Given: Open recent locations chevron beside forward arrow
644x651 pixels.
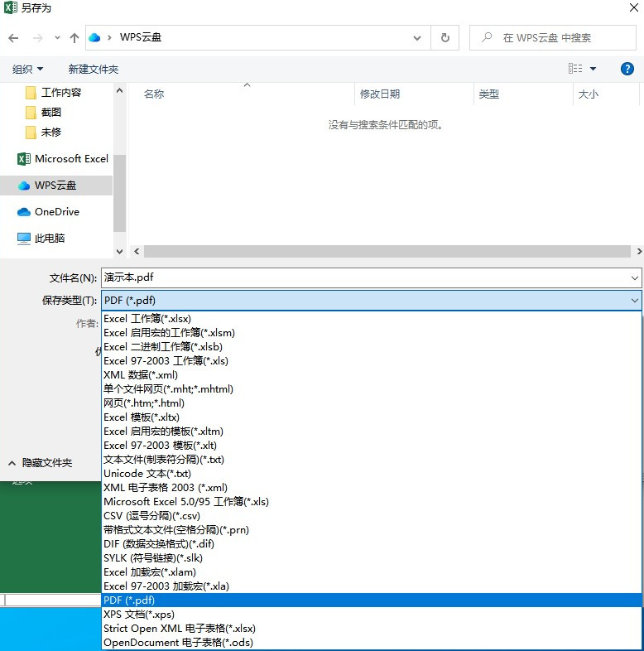Looking at the screenshot, I should tap(57, 38).
